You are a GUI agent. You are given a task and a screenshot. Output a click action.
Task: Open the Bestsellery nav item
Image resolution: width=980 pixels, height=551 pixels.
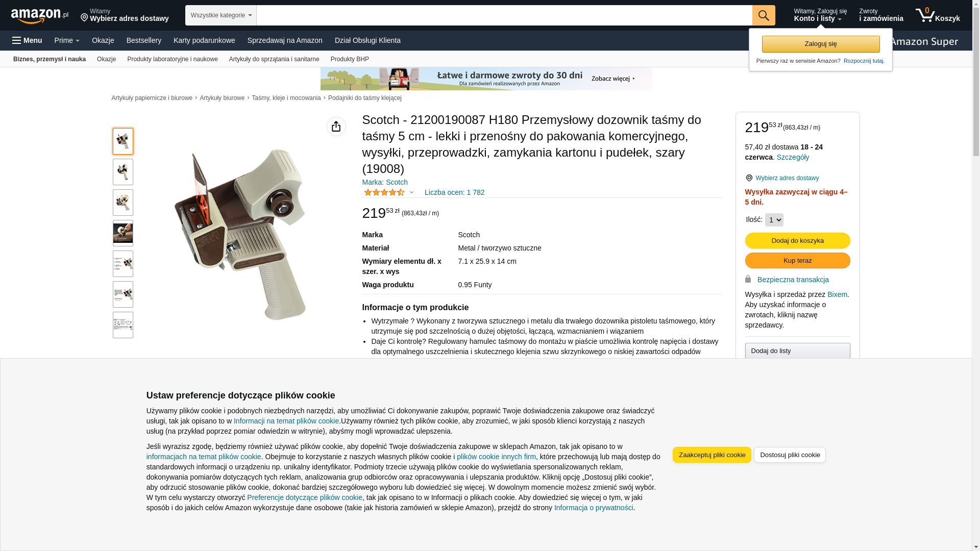tap(144, 40)
